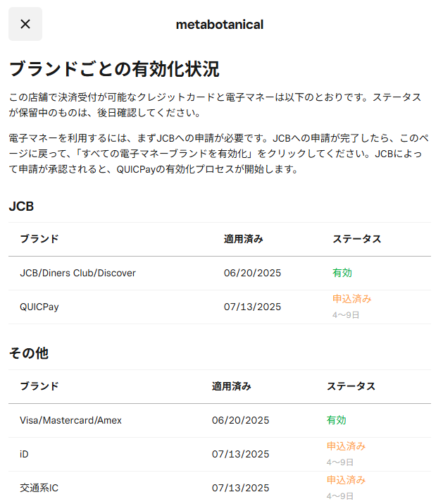Click the 適用済み header in その他 table
Viewport: 443px width, 504px height.
pyautogui.click(x=231, y=386)
